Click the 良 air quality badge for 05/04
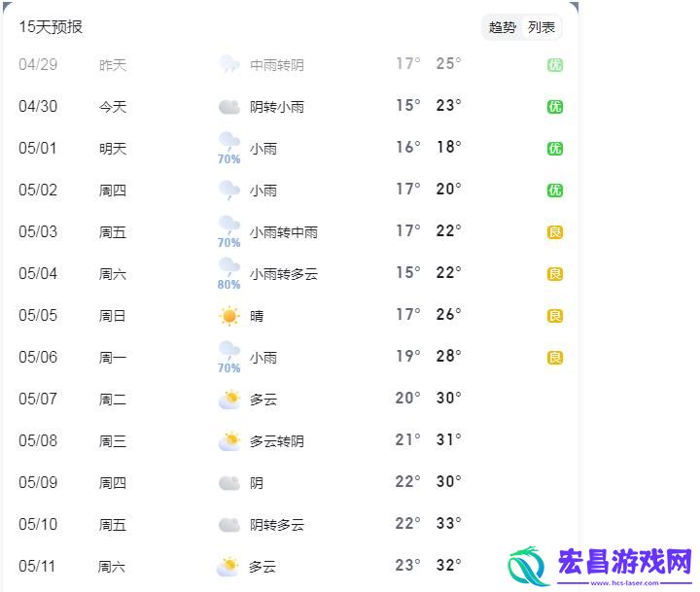 (555, 274)
